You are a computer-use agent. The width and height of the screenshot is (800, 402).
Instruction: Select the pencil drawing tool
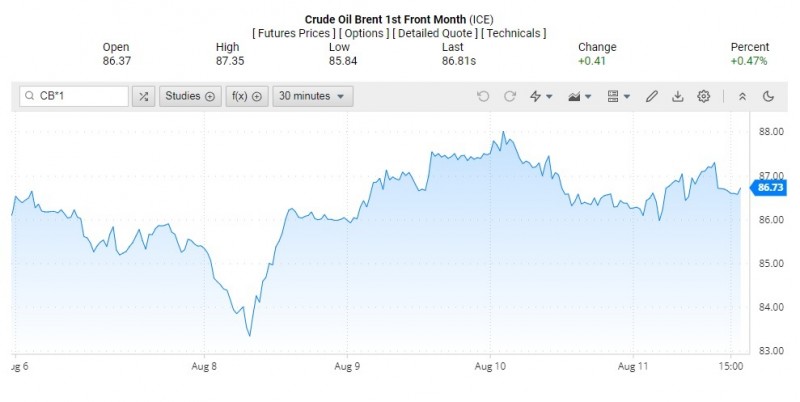tap(652, 96)
